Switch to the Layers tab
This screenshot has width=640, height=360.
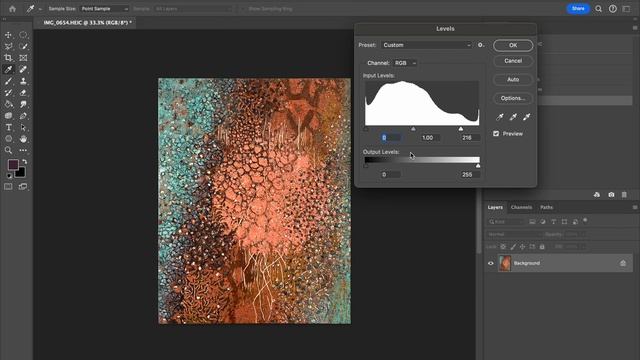coord(495,207)
